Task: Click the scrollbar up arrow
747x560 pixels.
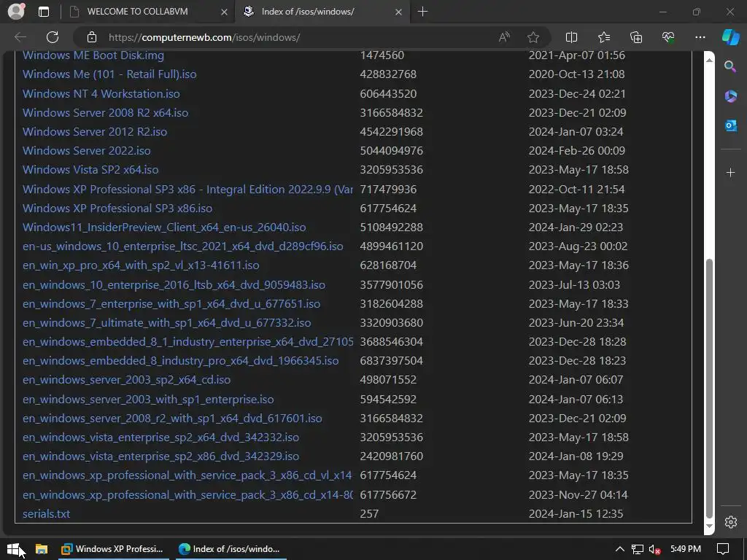Action: 709,60
